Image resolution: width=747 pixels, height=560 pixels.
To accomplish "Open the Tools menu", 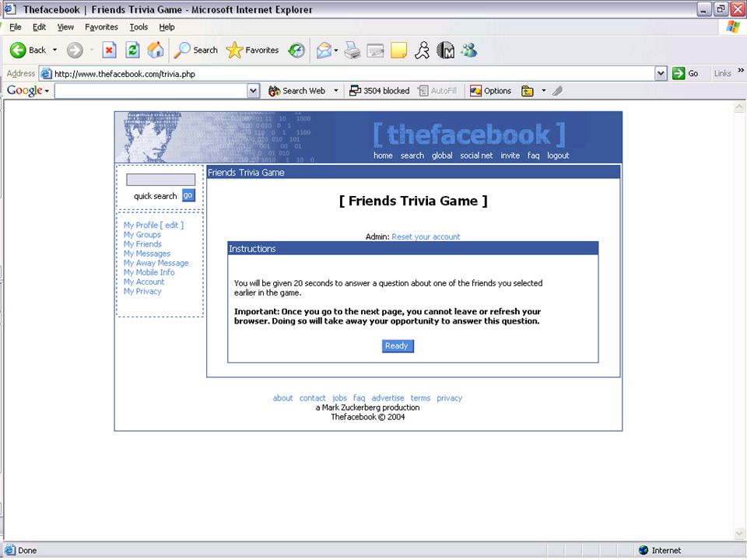I will [139, 27].
